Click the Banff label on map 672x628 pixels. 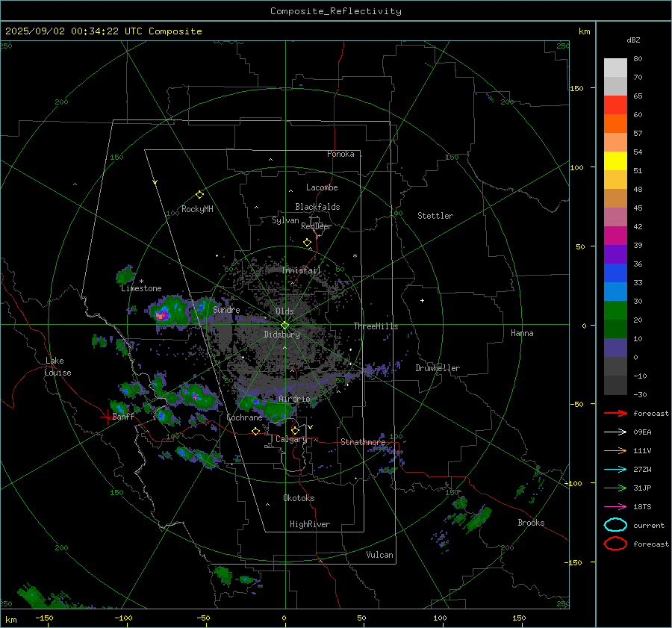click(x=123, y=417)
